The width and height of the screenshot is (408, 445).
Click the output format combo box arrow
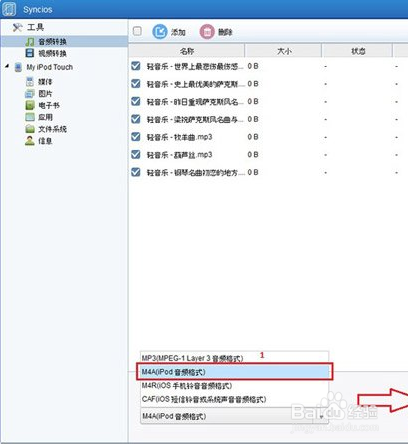[321, 417]
